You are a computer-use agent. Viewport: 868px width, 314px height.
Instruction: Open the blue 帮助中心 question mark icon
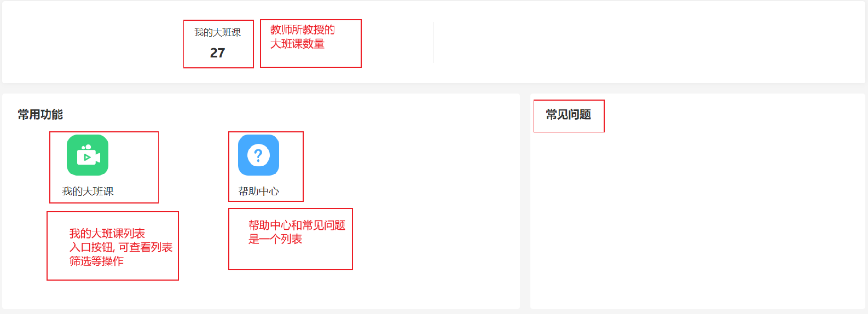(259, 155)
